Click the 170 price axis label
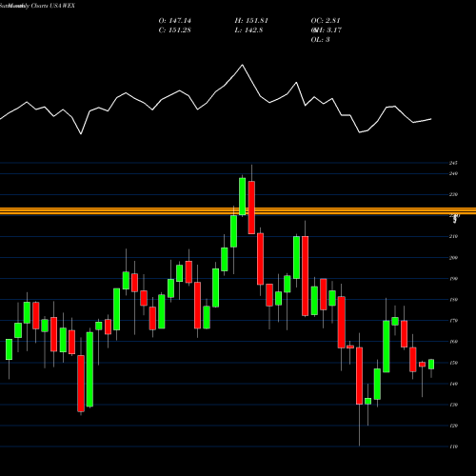 453,321
